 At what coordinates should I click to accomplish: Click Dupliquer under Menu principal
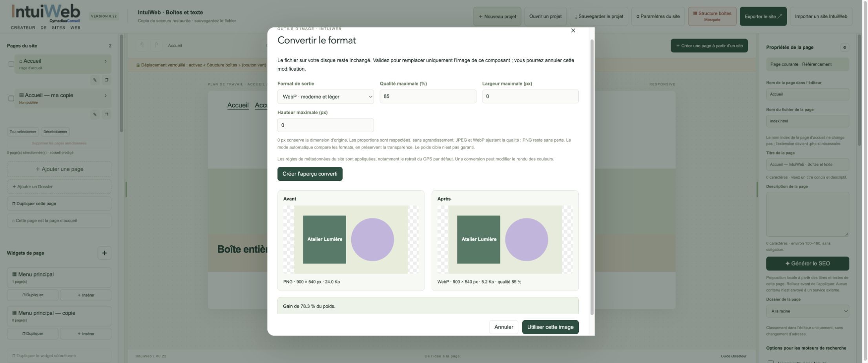(x=33, y=295)
